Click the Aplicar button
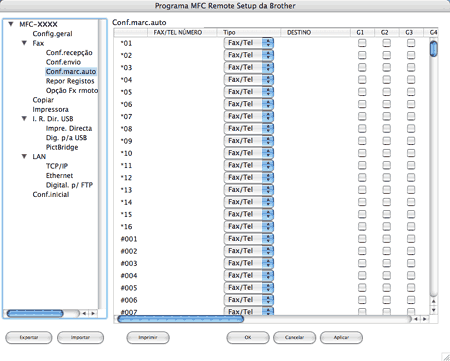 point(341,337)
